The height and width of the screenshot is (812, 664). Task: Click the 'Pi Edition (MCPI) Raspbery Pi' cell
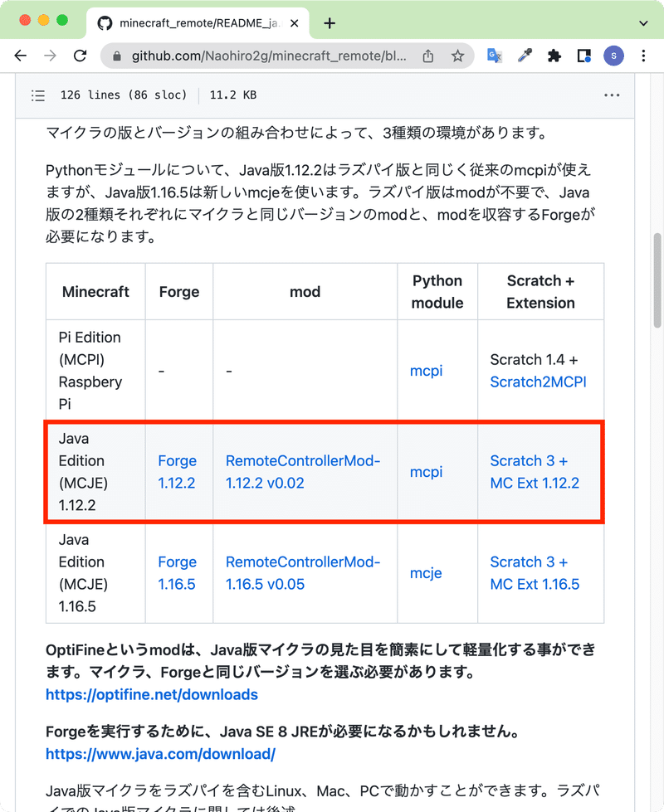[95, 370]
